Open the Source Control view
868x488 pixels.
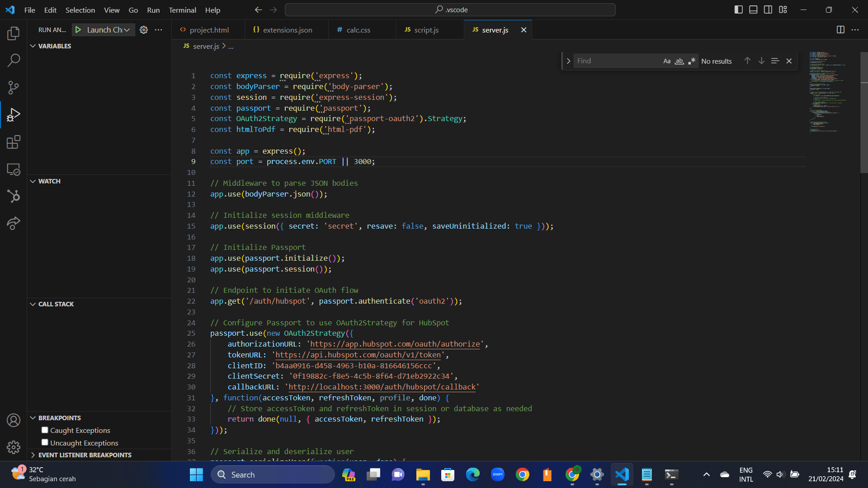pyautogui.click(x=14, y=88)
